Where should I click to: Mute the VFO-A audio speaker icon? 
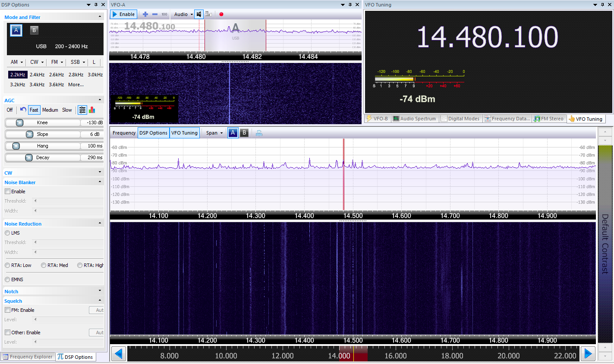point(198,14)
